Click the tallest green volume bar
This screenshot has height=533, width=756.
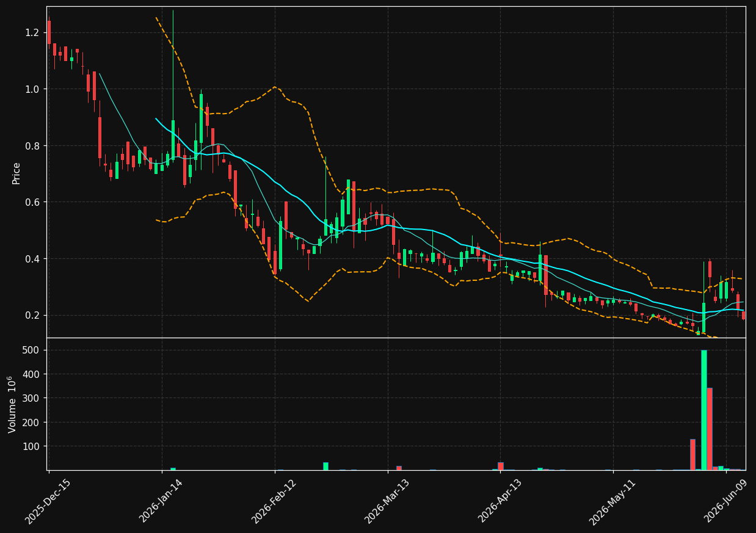pyautogui.click(x=703, y=410)
